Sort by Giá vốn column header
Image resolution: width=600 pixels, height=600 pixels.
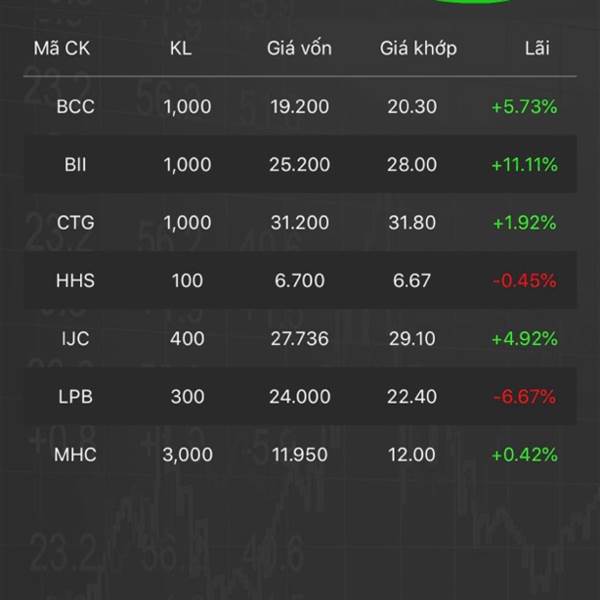pyautogui.click(x=299, y=48)
